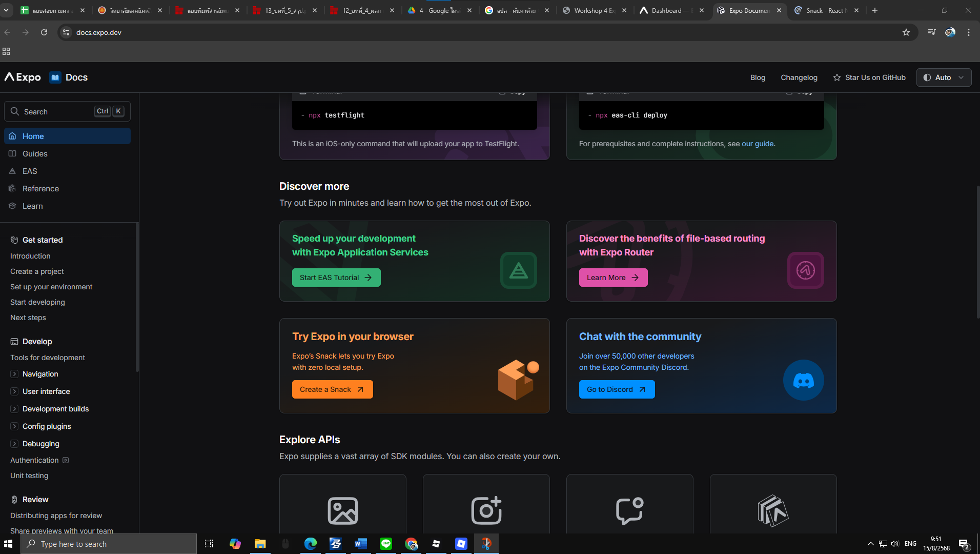Expand the Navigation section
980x554 pixels.
coord(14,374)
